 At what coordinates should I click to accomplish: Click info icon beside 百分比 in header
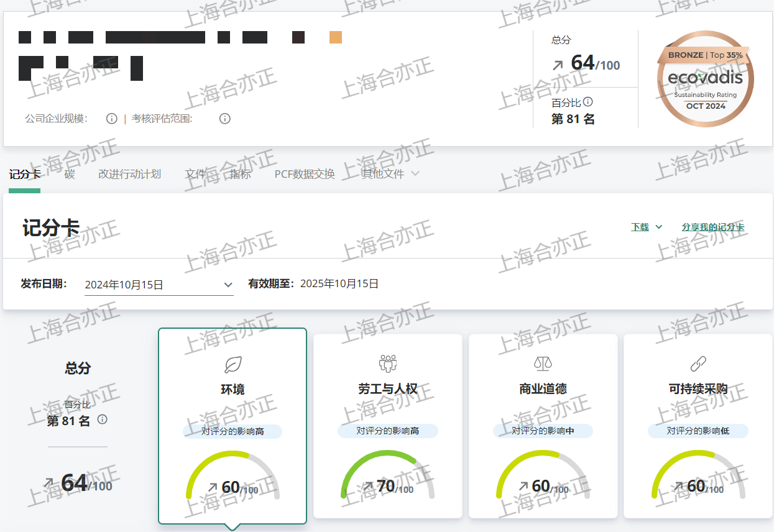[588, 102]
